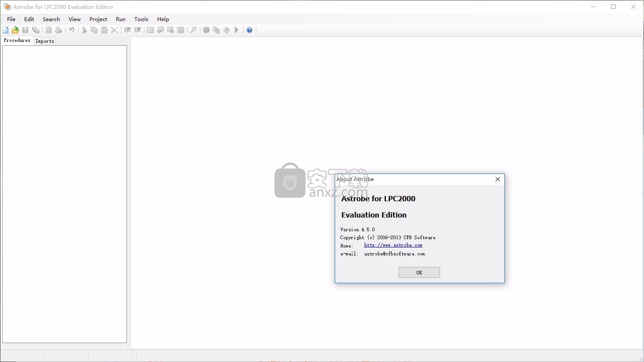This screenshot has width=644, height=362.
Task: Open print preview from the toolbar
Action: pos(48,30)
